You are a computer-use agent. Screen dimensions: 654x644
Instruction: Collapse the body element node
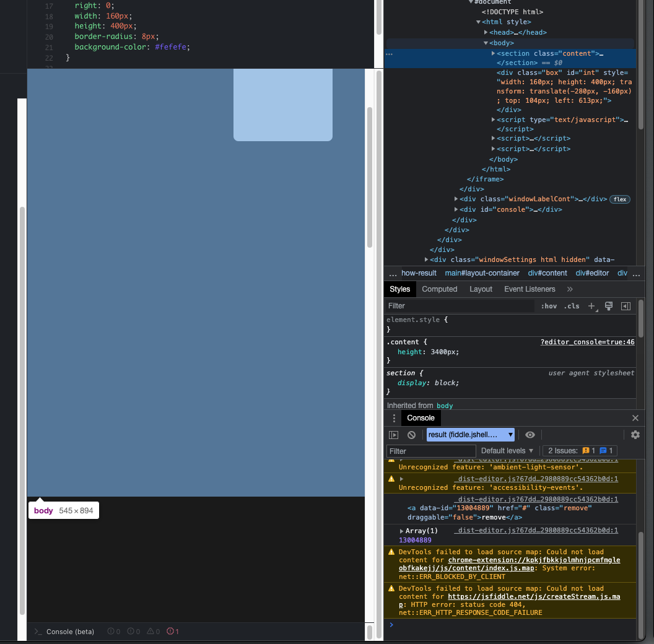[x=486, y=43]
